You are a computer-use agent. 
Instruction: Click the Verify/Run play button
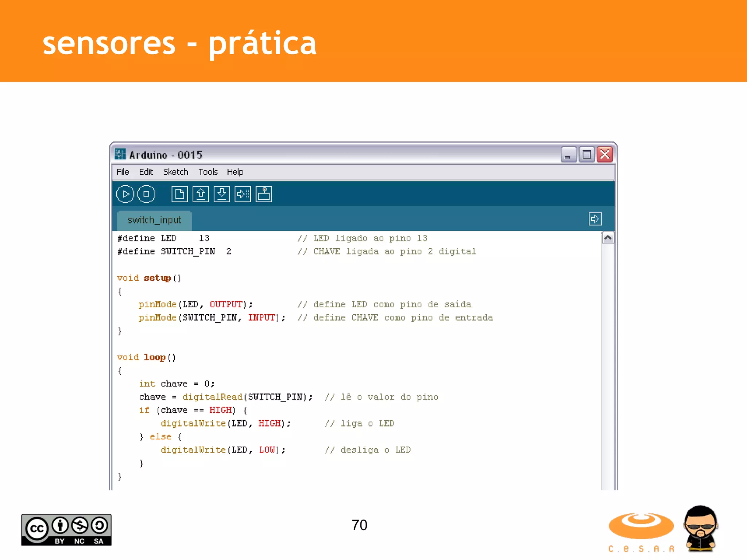[125, 194]
